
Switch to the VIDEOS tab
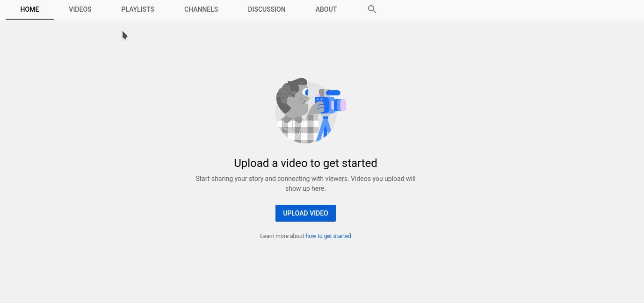(x=80, y=9)
